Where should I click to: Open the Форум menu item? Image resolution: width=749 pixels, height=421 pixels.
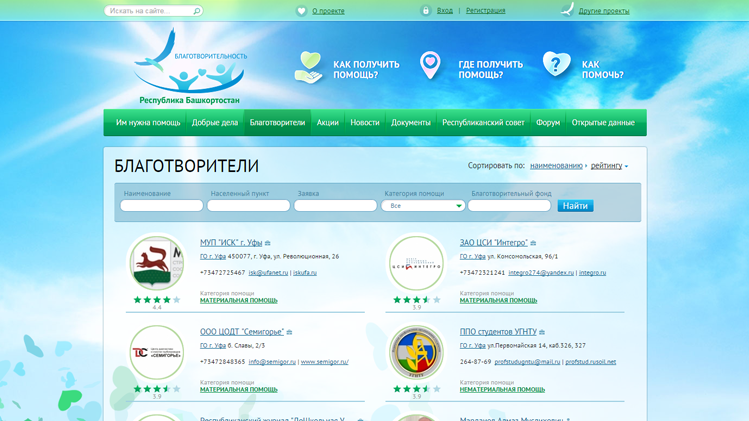(548, 122)
